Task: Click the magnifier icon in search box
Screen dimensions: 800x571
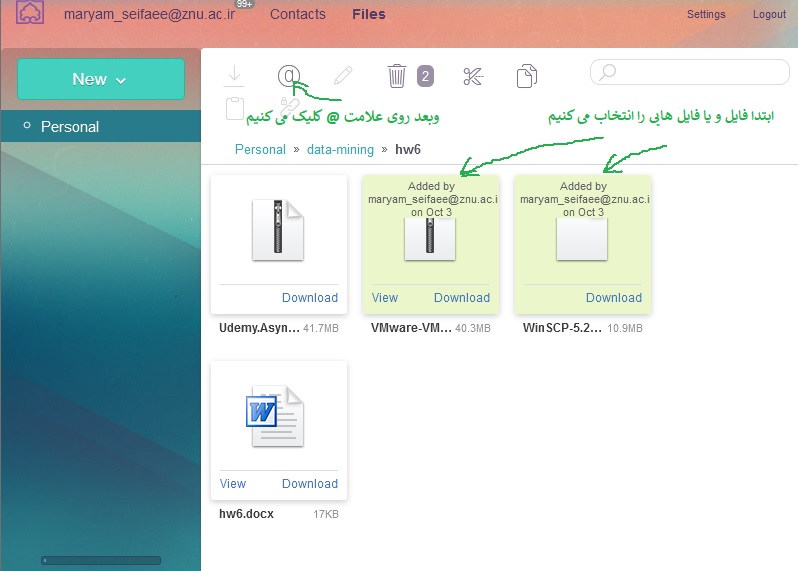Action: (608, 72)
